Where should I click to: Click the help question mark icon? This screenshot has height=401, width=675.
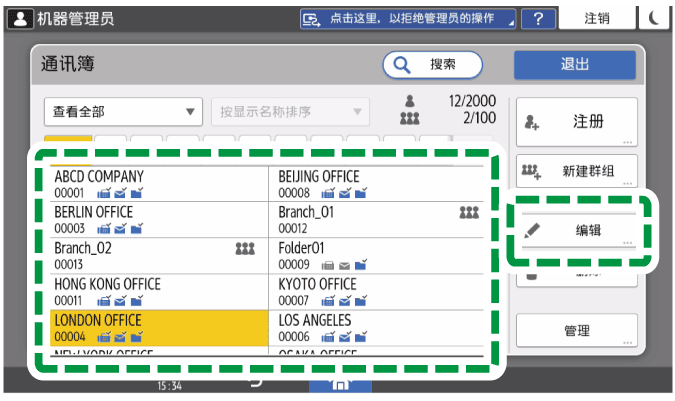(538, 19)
